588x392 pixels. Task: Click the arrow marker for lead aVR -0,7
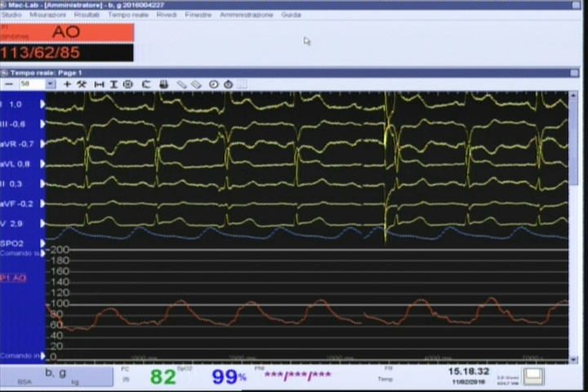[42, 144]
